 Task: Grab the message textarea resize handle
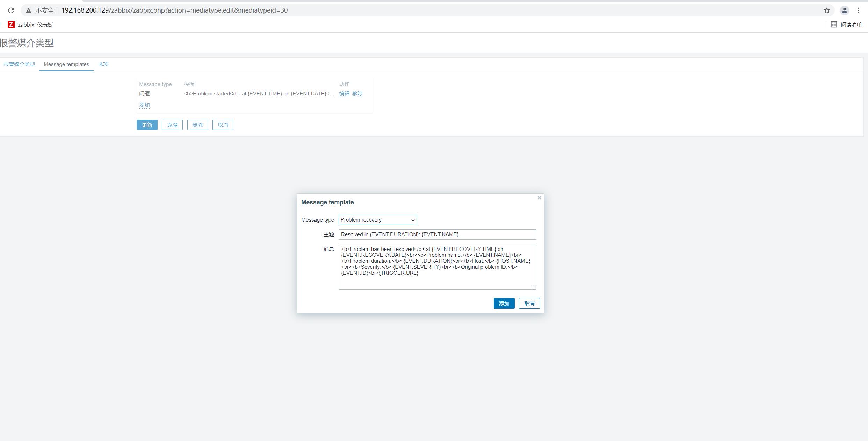point(534,287)
